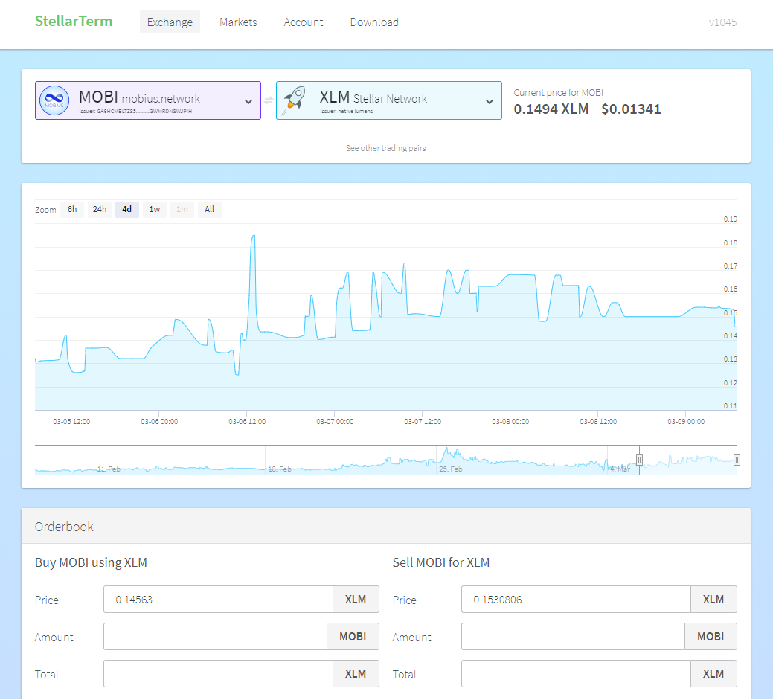Screen dimensions: 773x700
Task: Grab the left range navigator handle
Action: [x=638, y=460]
